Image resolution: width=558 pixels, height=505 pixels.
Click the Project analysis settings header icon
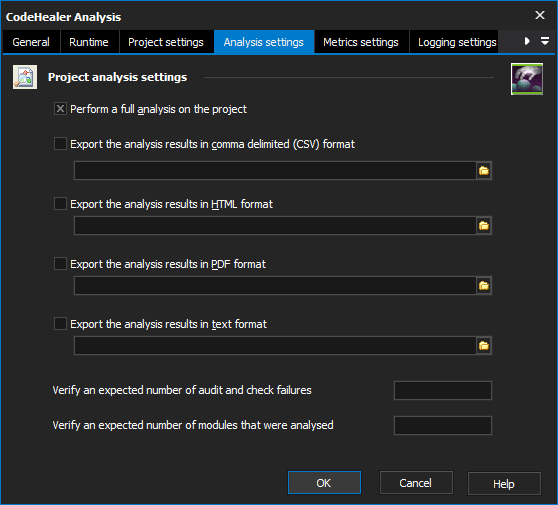pos(25,77)
